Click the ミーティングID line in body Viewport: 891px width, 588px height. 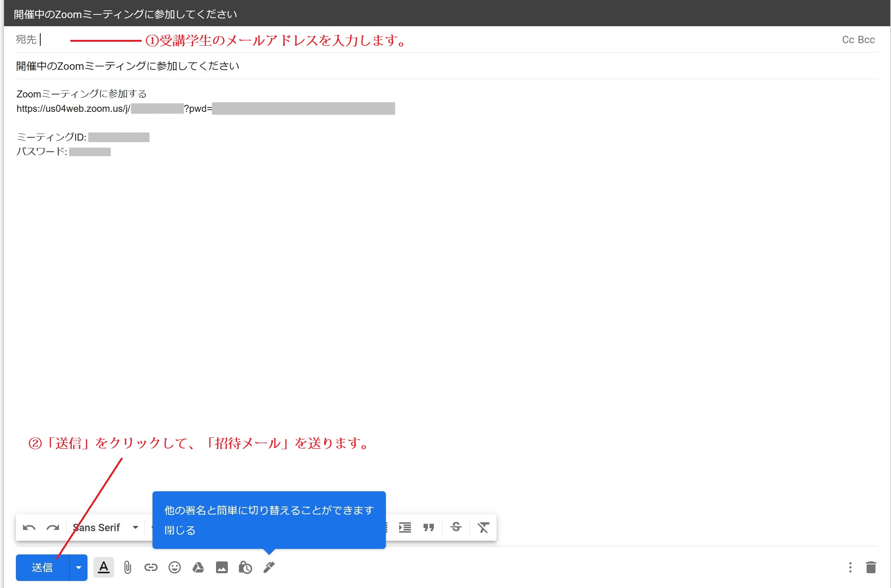[83, 137]
